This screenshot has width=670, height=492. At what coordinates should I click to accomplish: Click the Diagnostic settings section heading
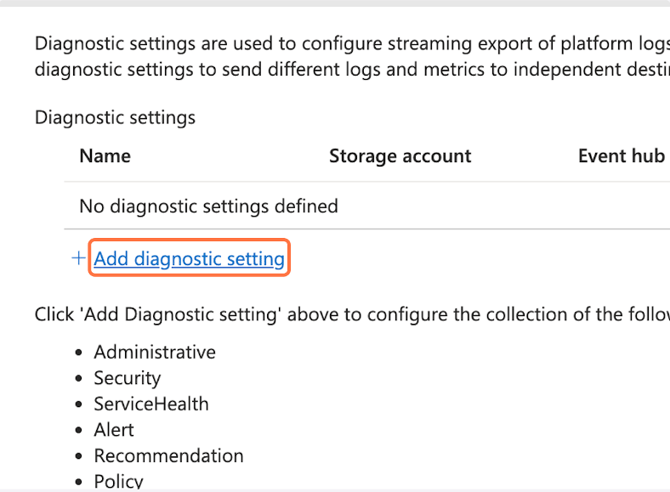coord(115,118)
